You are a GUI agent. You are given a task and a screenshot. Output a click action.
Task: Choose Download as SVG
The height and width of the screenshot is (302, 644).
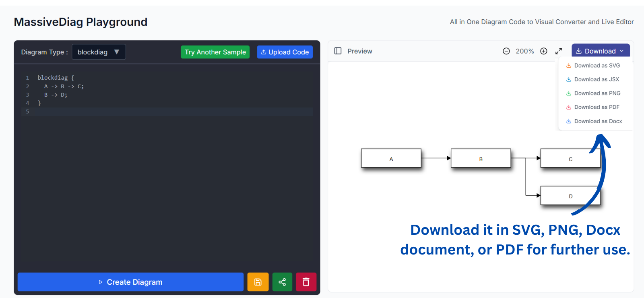593,66
